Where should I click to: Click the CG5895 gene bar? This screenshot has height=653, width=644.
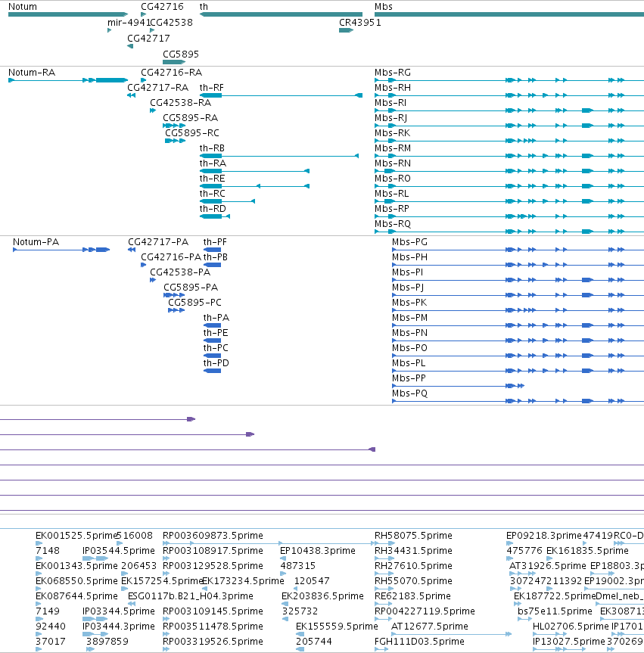tap(174, 62)
